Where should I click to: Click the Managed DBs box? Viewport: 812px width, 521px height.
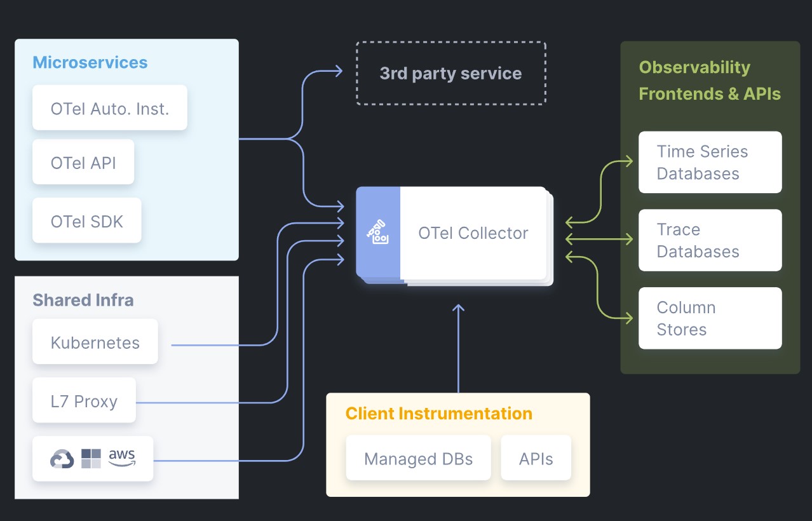419,458
